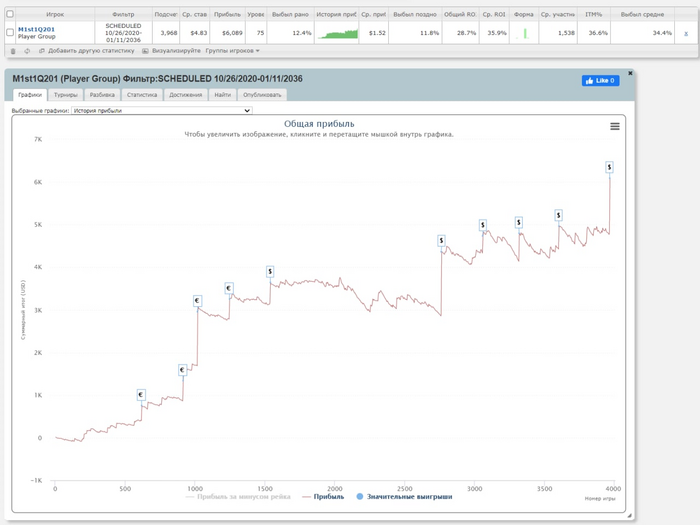This screenshot has height=525, width=700.
Task: Close the M1st1Q201 chart panel
Action: [x=630, y=73]
